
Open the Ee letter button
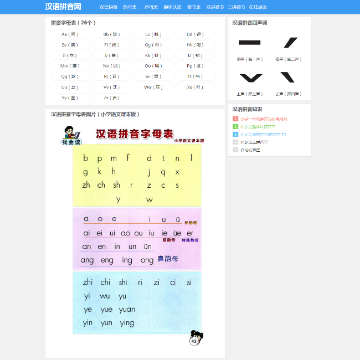coord(70,45)
